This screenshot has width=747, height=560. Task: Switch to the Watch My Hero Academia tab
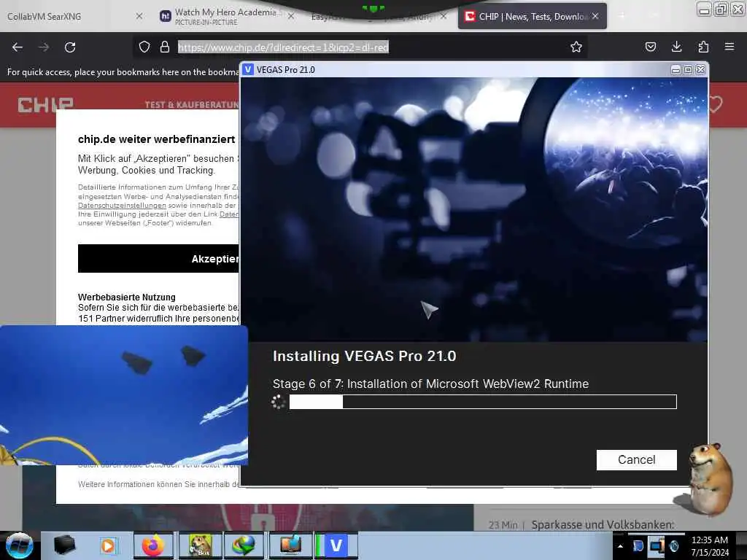225,16
